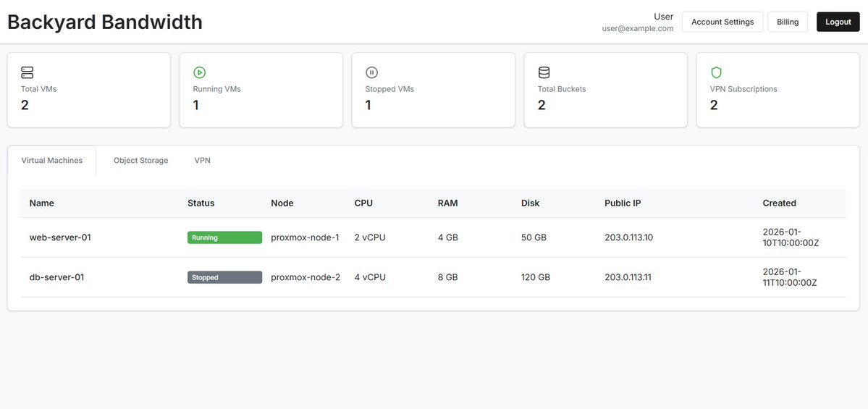Click the Created column header
The image size is (868, 409).
pos(780,203)
